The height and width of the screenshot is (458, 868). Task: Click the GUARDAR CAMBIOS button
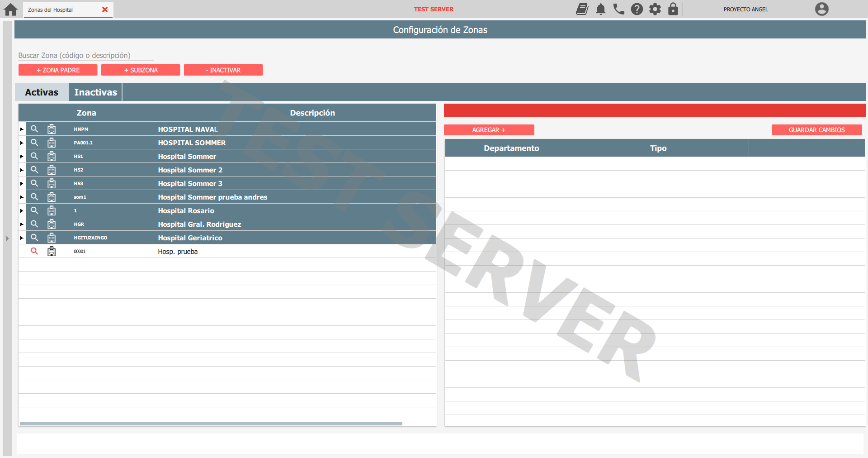coord(816,130)
